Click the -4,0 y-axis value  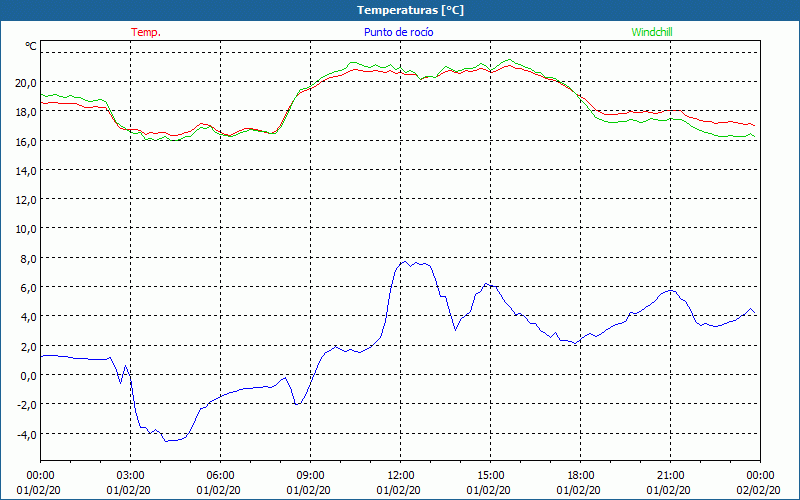click(x=27, y=434)
